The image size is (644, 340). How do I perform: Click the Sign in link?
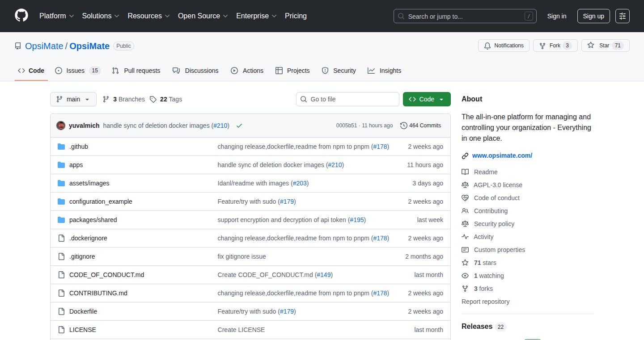click(x=557, y=16)
